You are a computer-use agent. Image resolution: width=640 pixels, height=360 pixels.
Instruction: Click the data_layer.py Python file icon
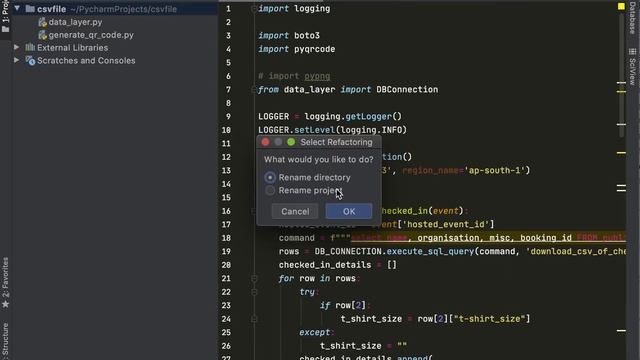42,22
